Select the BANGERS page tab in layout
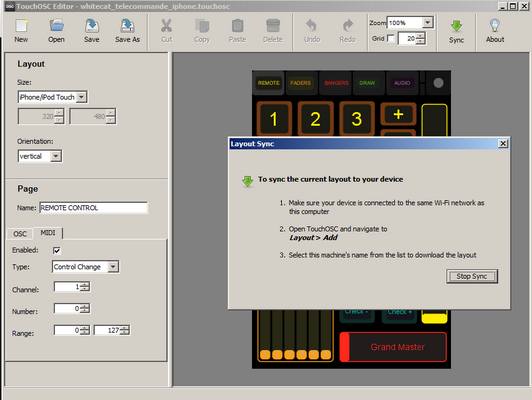 [336, 83]
